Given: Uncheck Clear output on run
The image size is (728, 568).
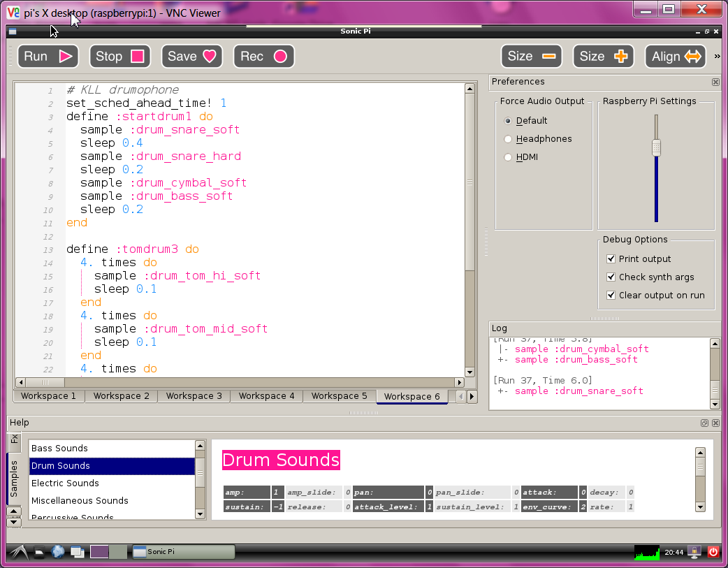Looking at the screenshot, I should [x=611, y=296].
